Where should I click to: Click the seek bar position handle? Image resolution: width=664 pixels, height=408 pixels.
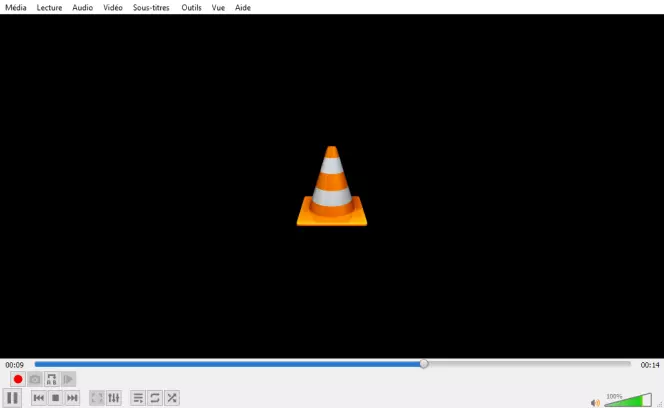[424, 364]
